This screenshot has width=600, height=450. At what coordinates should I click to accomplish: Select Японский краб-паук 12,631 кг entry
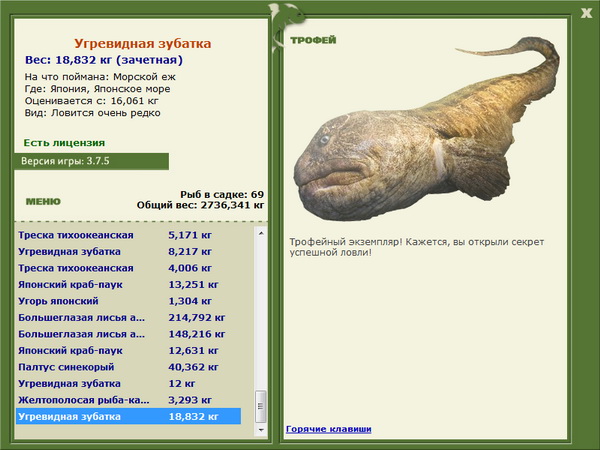pos(129,350)
